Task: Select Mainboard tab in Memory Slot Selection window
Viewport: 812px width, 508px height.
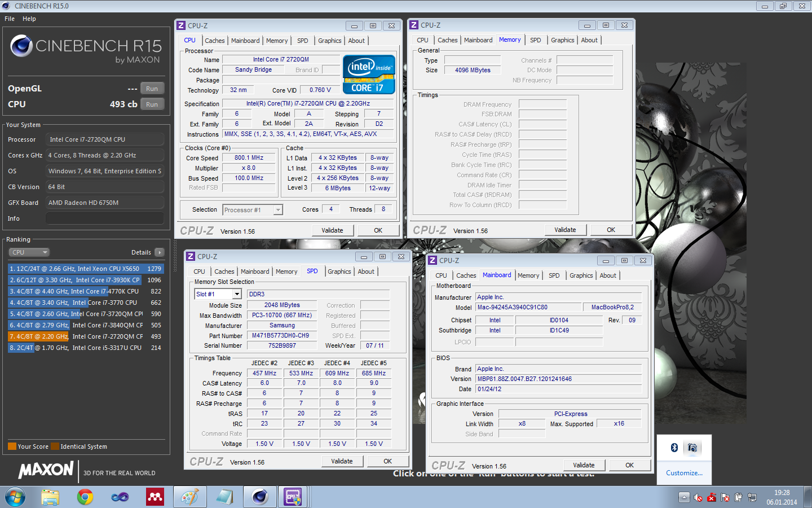Action: point(255,271)
